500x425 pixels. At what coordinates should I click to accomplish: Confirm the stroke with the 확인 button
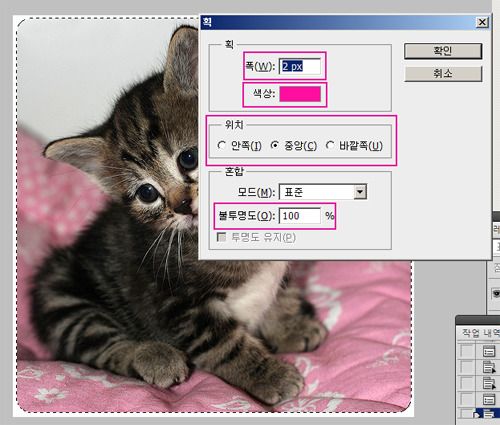pos(443,51)
